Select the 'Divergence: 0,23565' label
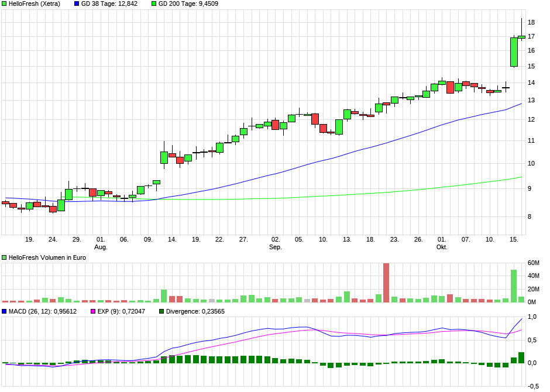550x392 pixels. click(x=195, y=311)
